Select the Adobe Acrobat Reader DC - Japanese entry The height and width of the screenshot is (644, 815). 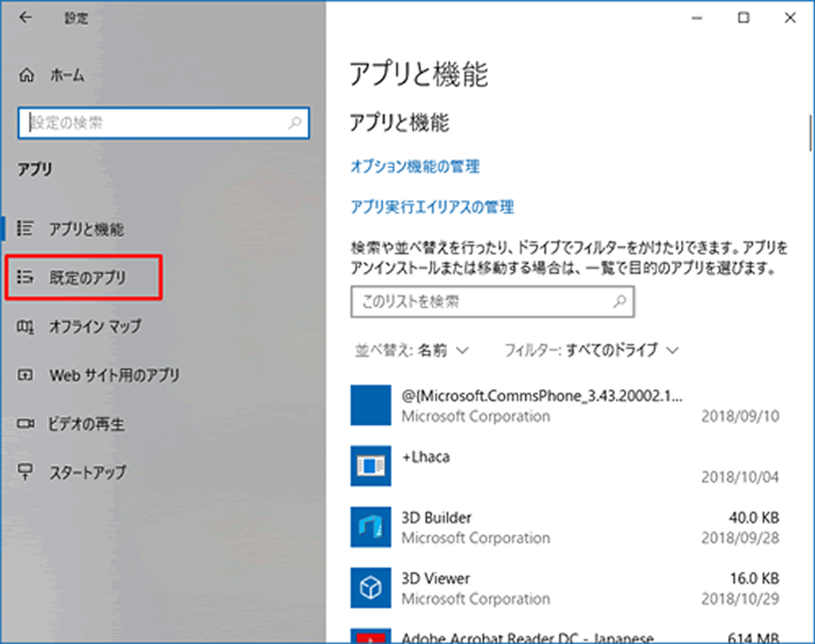point(527,637)
